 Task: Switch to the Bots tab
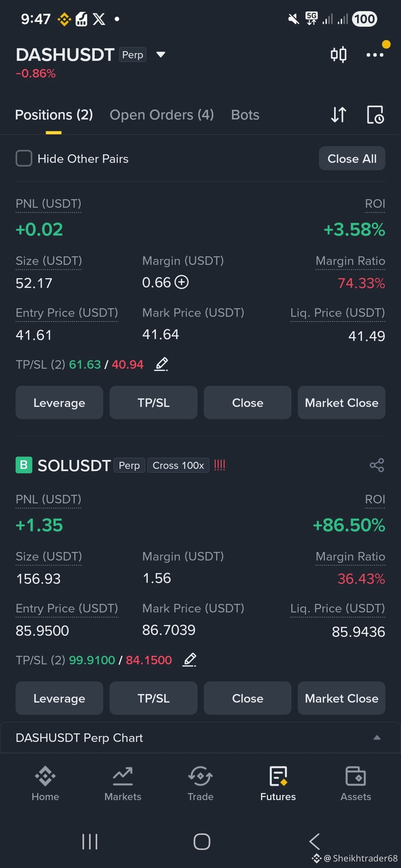pos(245,115)
